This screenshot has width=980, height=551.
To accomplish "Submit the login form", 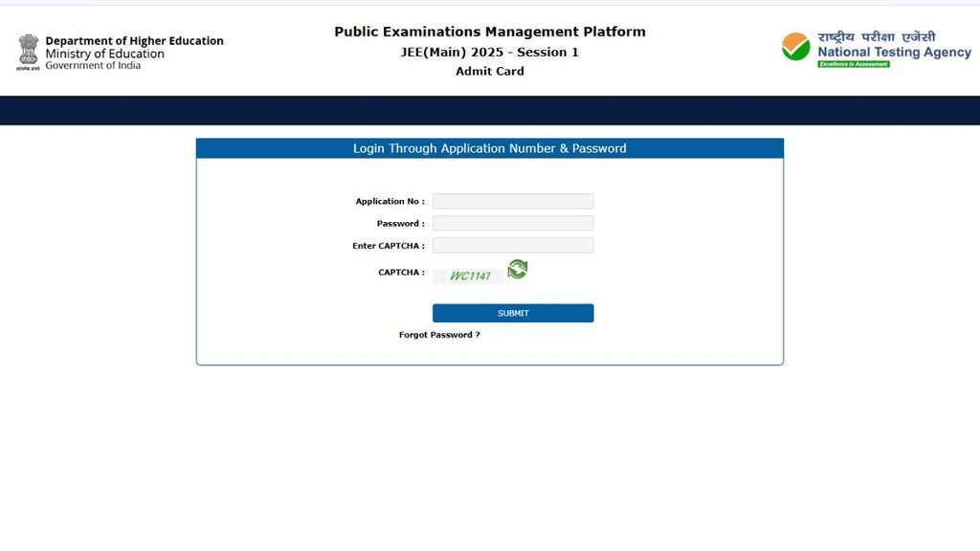I will (513, 313).
